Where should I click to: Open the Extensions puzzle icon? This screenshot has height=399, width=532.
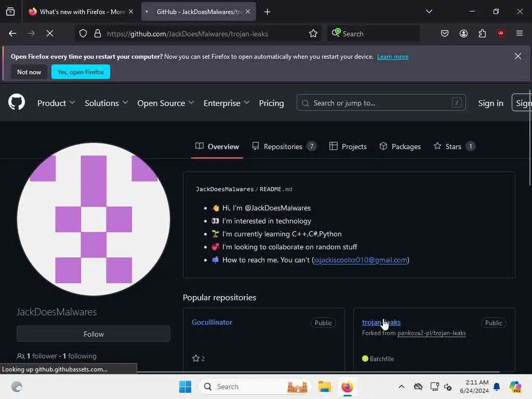[482, 33]
